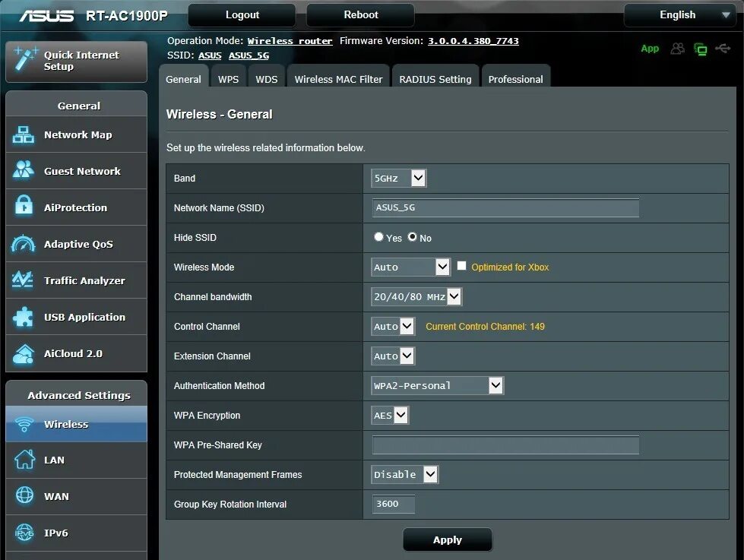The width and height of the screenshot is (744, 560).
Task: Click the green network clients status icon
Action: click(701, 49)
